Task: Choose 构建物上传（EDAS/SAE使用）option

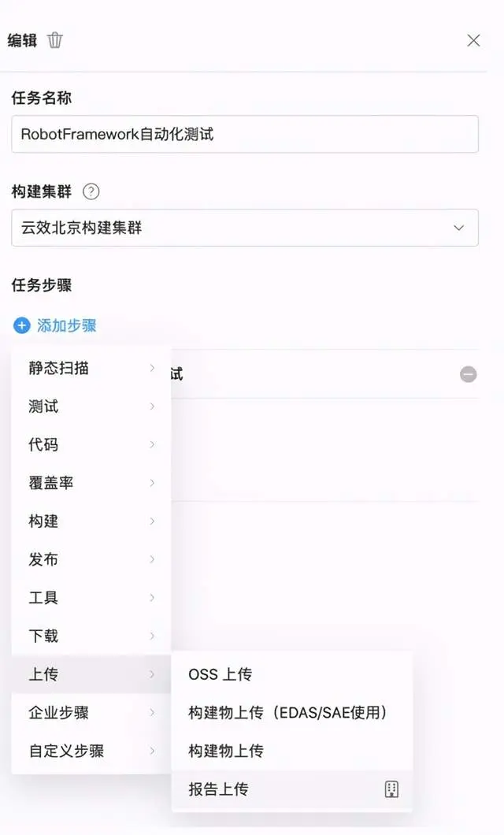Action: [291, 713]
